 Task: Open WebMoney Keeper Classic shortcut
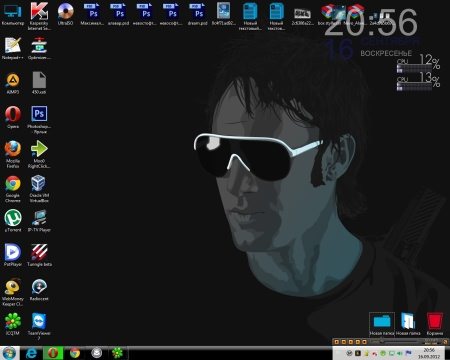click(13, 292)
